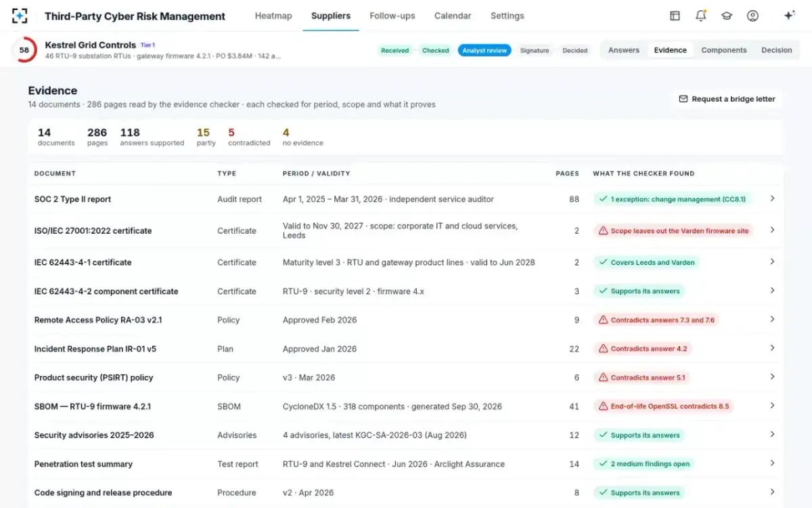This screenshot has width=812, height=508.
Task: Expand the IEC 62443-4-1 certificate row
Action: click(772, 261)
